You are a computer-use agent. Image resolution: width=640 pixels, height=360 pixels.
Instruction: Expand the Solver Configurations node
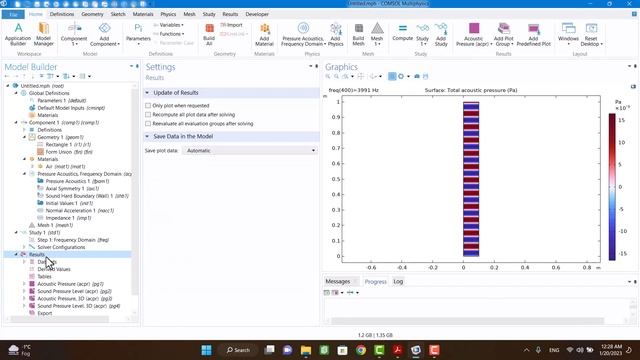point(24,247)
